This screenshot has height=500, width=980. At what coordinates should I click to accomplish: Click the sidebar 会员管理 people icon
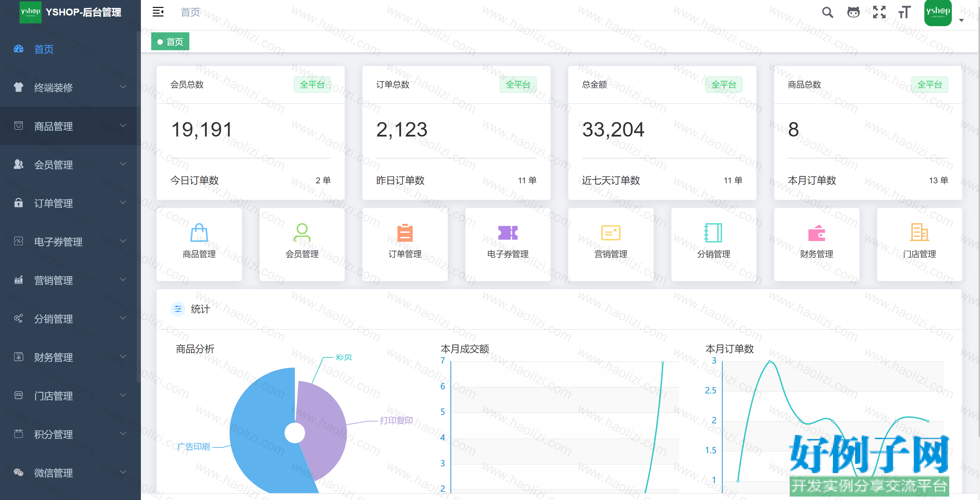[x=19, y=164]
